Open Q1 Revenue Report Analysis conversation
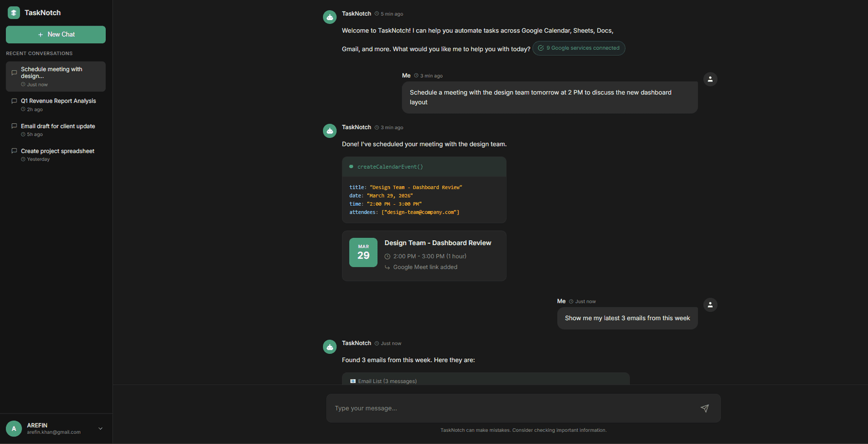 coord(56,105)
